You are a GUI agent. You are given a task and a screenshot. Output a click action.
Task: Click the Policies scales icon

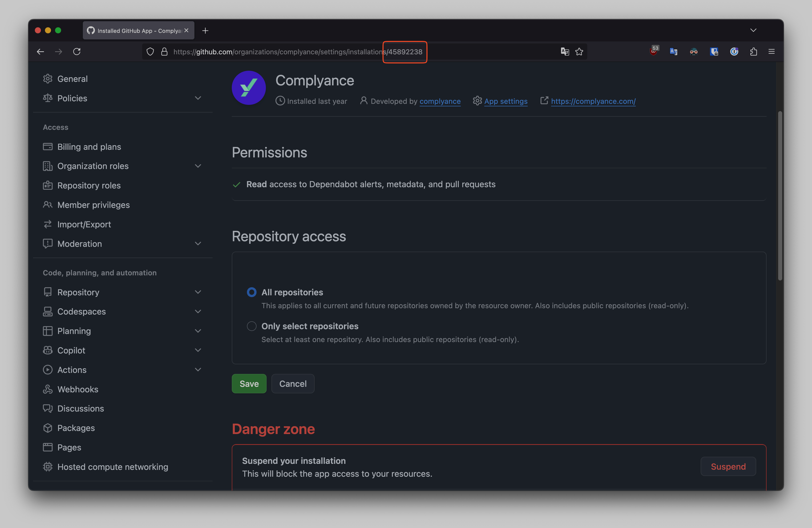pos(48,98)
